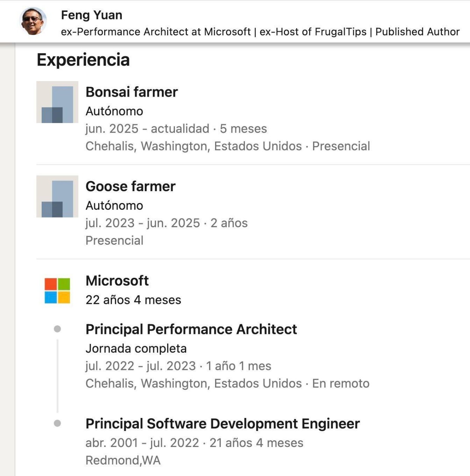
Task: Click the jul. 2023 - jun. 2025 date line
Action: pos(166,223)
